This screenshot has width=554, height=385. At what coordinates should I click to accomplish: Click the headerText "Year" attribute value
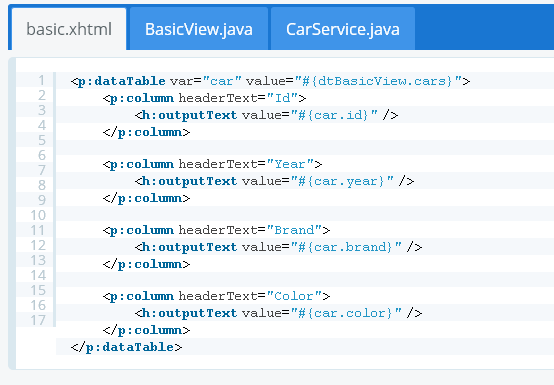[x=290, y=164]
